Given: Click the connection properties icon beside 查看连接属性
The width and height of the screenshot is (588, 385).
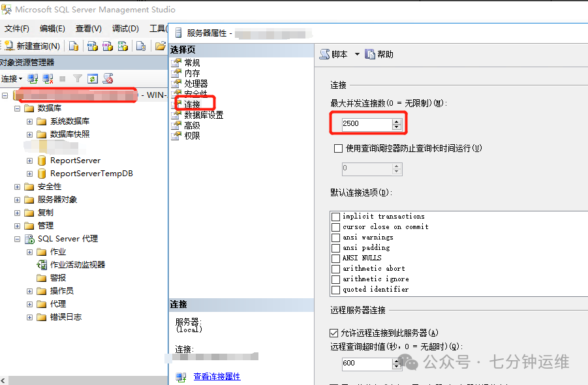Looking at the screenshot, I should pos(181,377).
